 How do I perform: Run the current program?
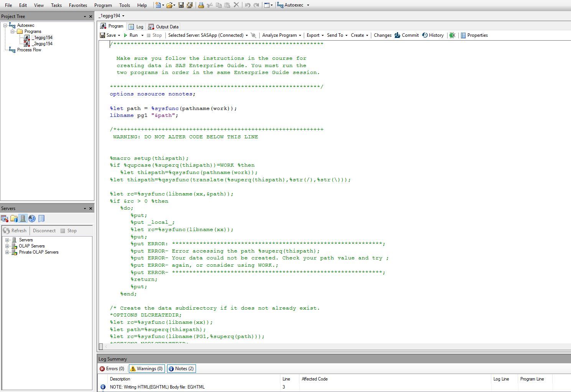tap(132, 35)
